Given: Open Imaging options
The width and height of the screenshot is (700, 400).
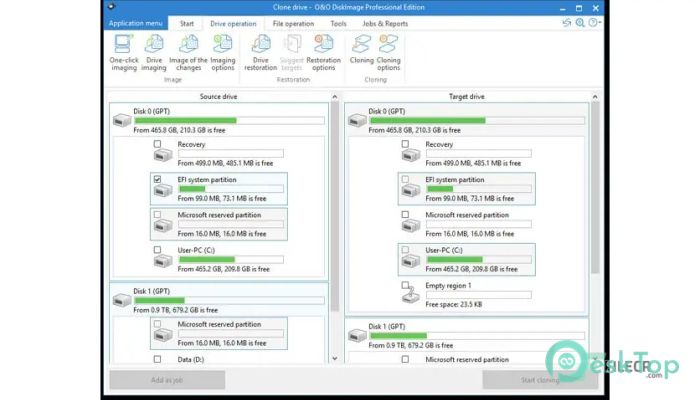Looking at the screenshot, I should tap(223, 53).
